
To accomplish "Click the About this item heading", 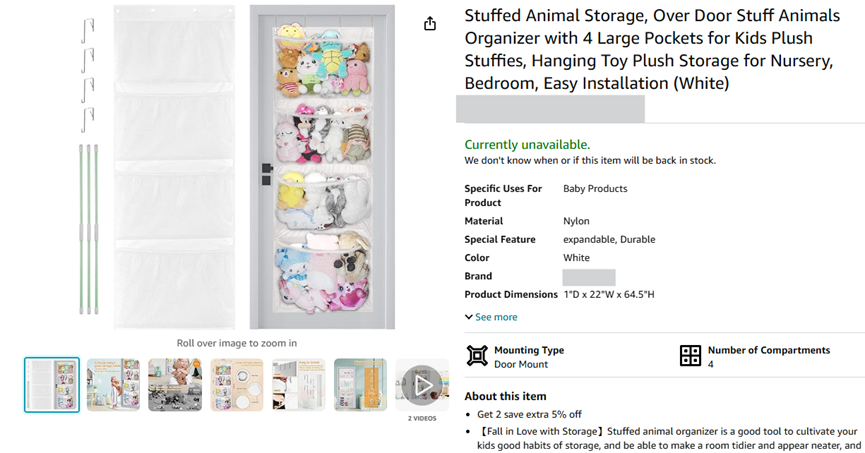I will coord(506,395).
